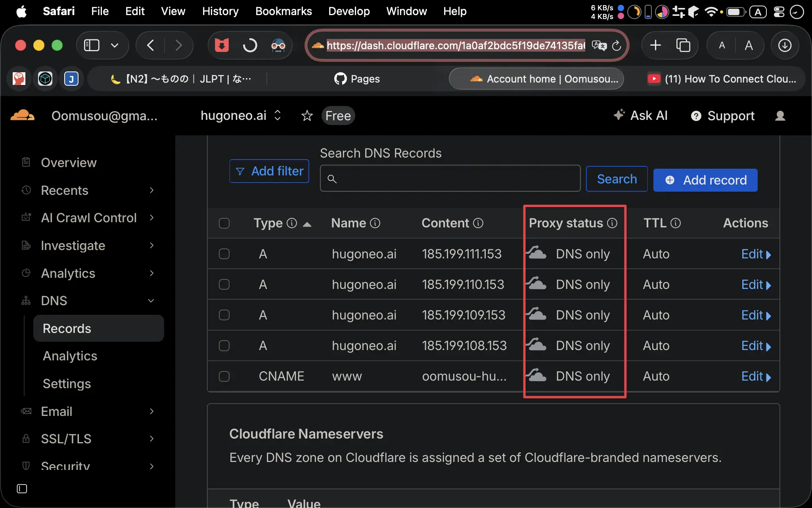This screenshot has width=812, height=508.
Task: Star the hugoneo.ai zone
Action: tap(307, 116)
